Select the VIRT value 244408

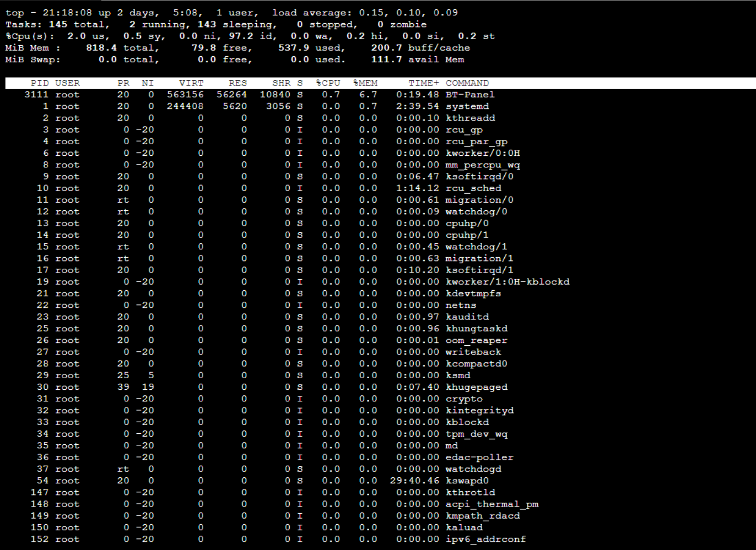pyautogui.click(x=185, y=106)
